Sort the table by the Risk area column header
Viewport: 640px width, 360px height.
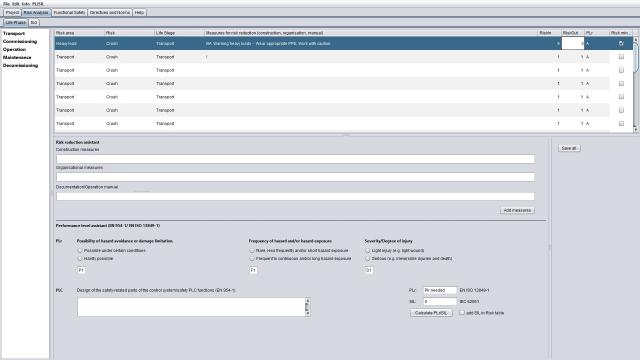[79, 33]
